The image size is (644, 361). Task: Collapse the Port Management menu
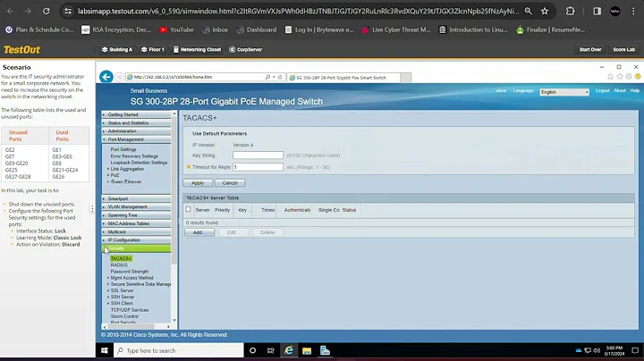click(136, 139)
